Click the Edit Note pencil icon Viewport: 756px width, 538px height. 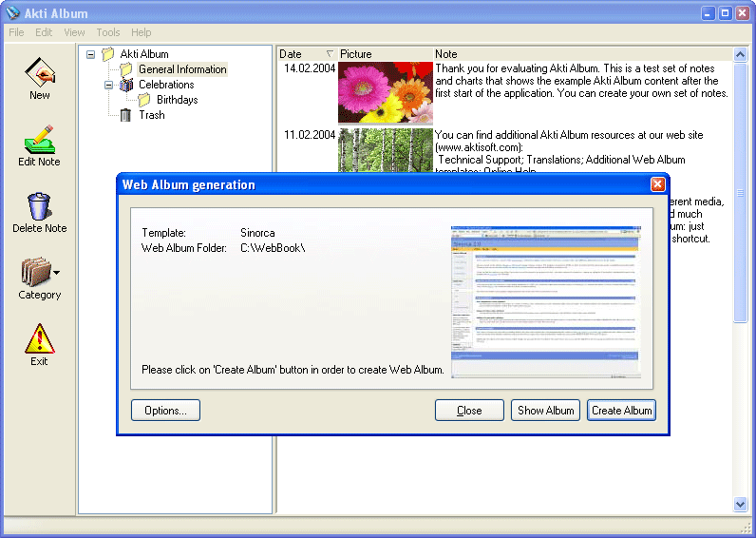[40, 140]
